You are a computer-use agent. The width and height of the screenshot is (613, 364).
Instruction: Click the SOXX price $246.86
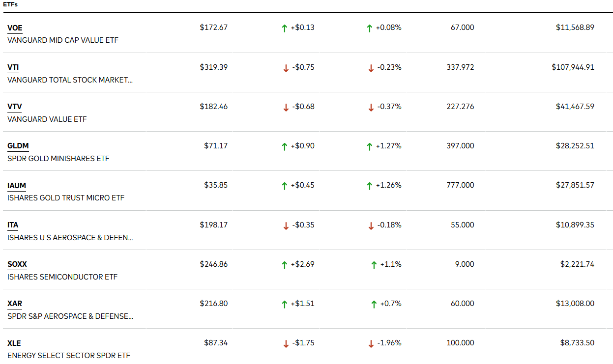(213, 264)
